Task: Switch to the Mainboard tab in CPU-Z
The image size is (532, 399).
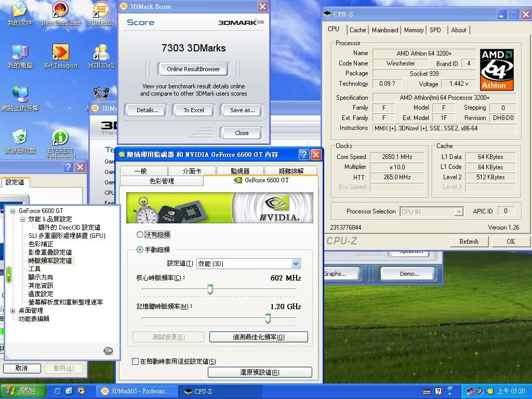Action: 385,30
